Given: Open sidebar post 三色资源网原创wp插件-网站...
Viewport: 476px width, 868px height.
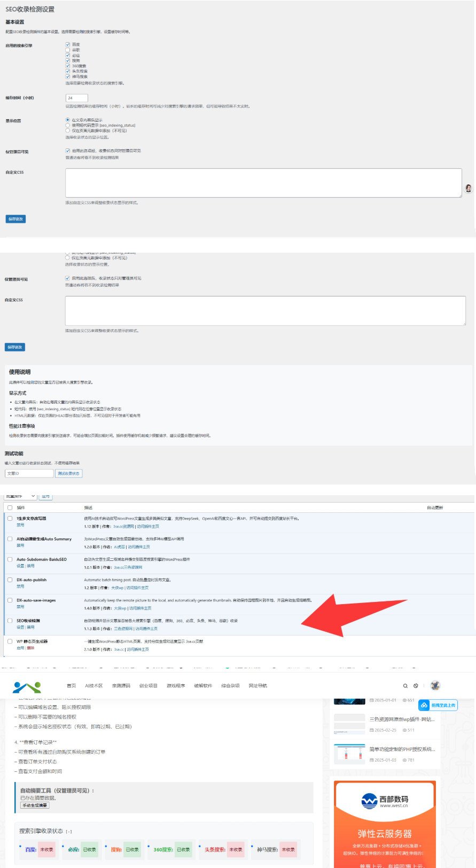Looking at the screenshot, I should pyautogui.click(x=402, y=720).
